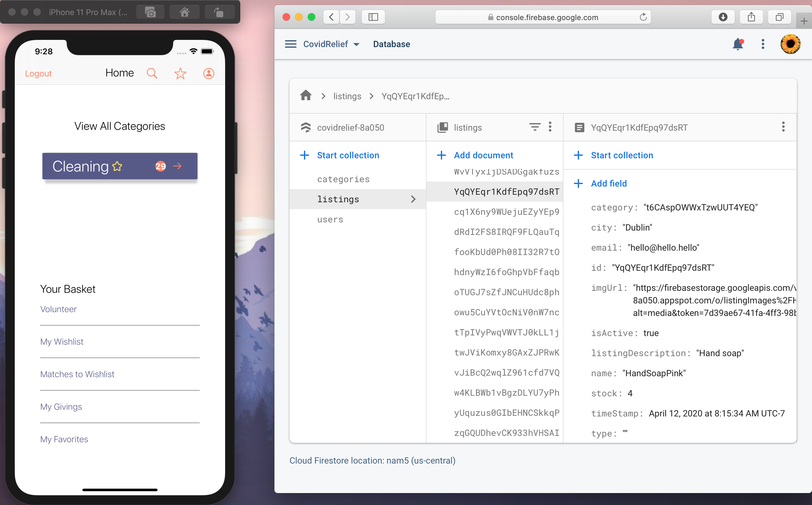
Task: Tap Volunteer in the basket list
Action: point(58,309)
